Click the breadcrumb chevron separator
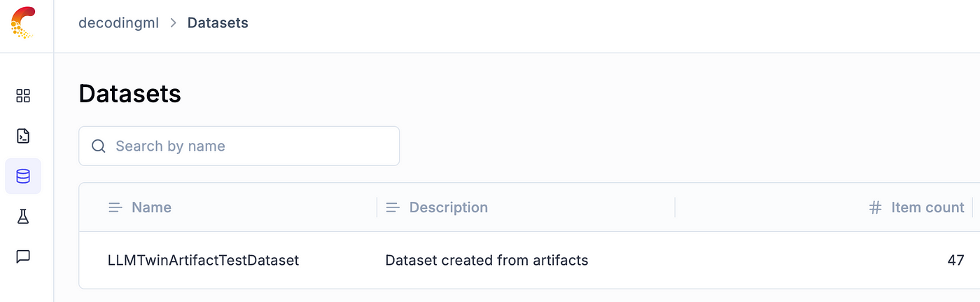 point(173,23)
